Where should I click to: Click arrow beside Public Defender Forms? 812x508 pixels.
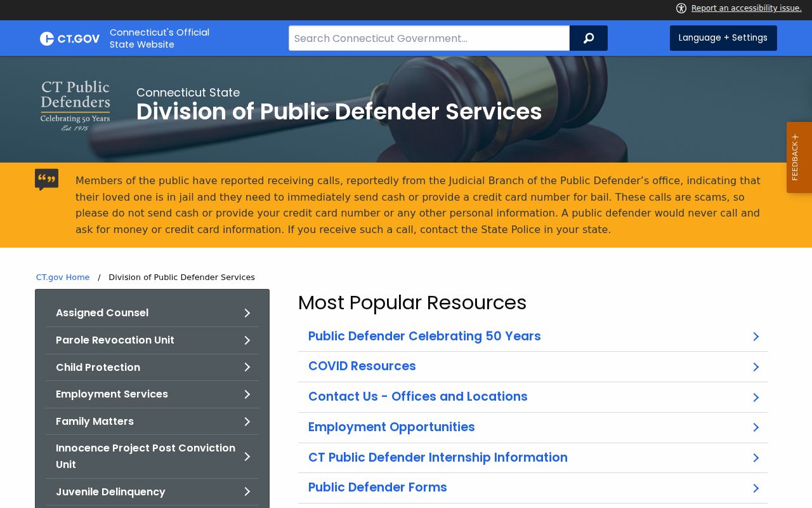(x=756, y=488)
